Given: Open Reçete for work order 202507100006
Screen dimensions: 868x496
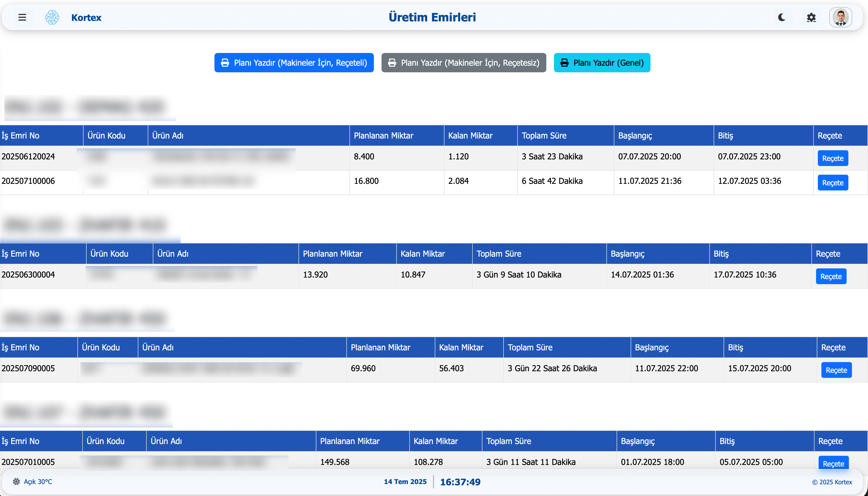Looking at the screenshot, I should click(833, 183).
